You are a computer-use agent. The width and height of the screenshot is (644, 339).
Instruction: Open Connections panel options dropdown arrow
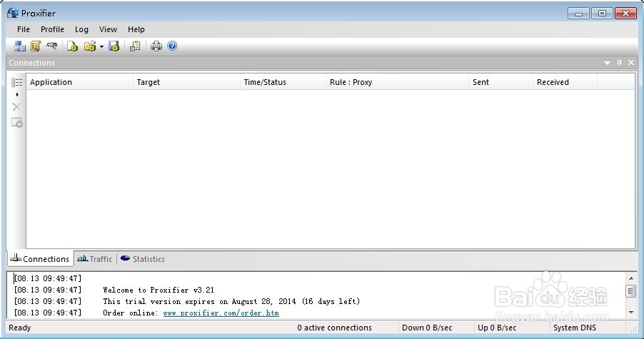click(607, 63)
